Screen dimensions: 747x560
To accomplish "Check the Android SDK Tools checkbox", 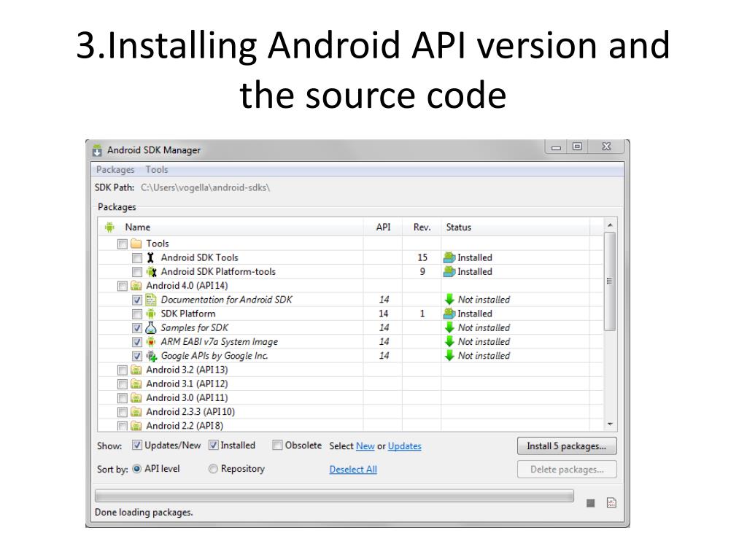I will click(137, 258).
